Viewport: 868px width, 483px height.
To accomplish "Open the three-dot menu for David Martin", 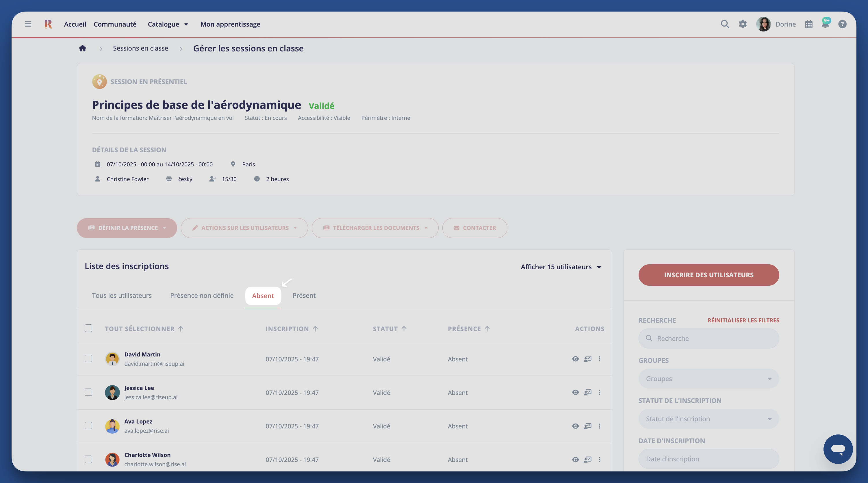I will coord(600,359).
